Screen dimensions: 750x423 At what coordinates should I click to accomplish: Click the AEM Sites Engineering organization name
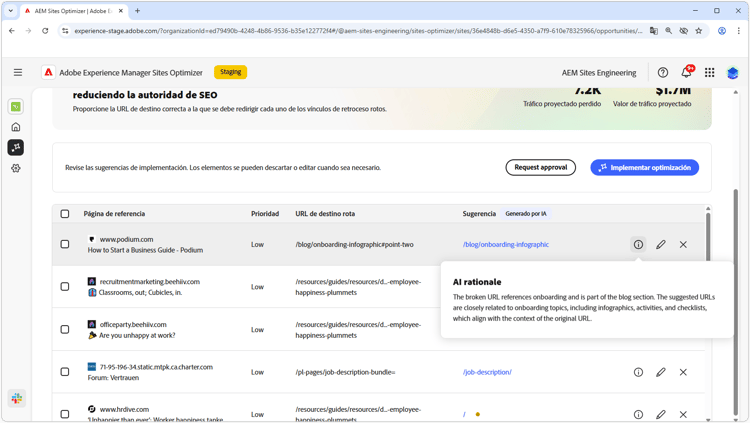(599, 73)
